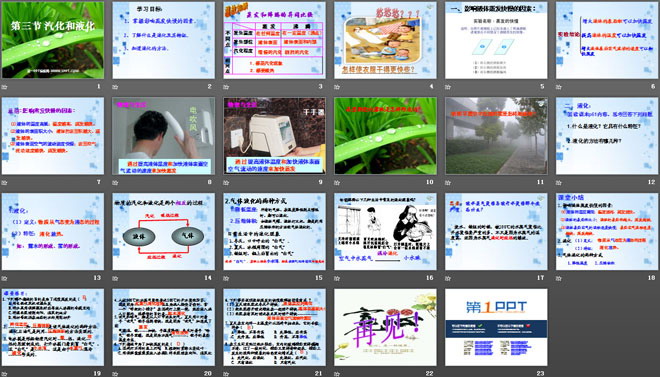The height and width of the screenshot is (377, 660).
Task: Click the animation star icon under slide 17
Action: [x=448, y=278]
